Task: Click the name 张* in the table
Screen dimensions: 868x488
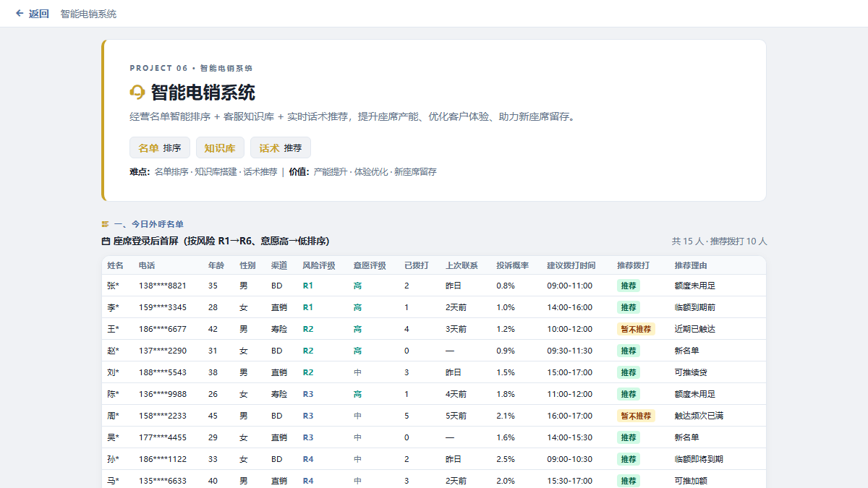Action: click(x=113, y=286)
